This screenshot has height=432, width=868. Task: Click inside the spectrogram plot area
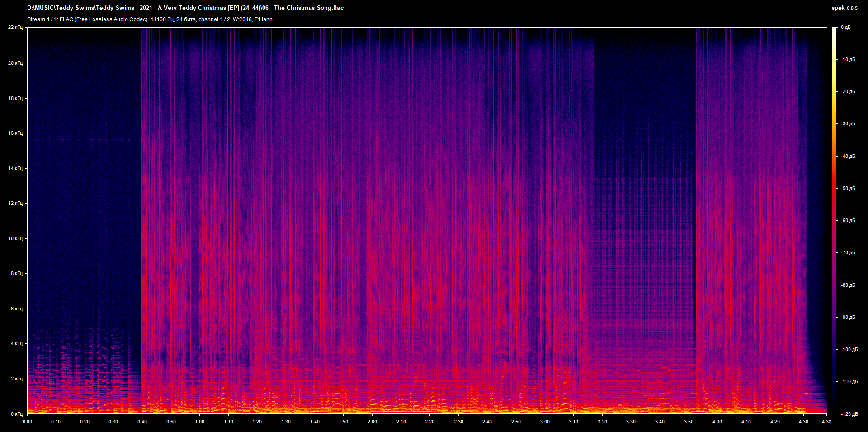(427, 220)
